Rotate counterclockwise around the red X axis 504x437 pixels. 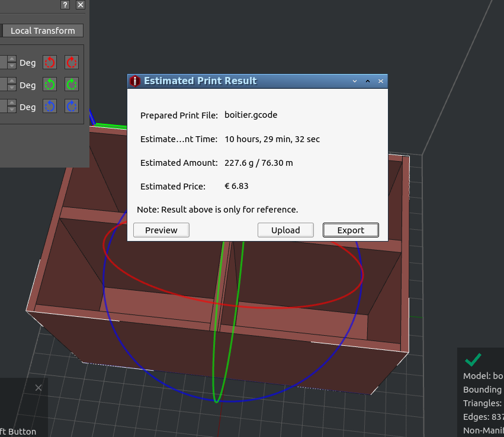coord(50,62)
